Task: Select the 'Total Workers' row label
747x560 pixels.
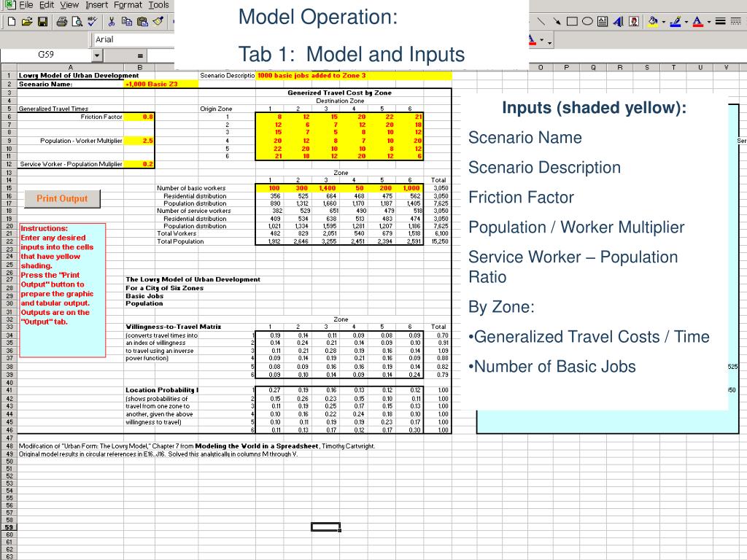Action: (x=177, y=233)
